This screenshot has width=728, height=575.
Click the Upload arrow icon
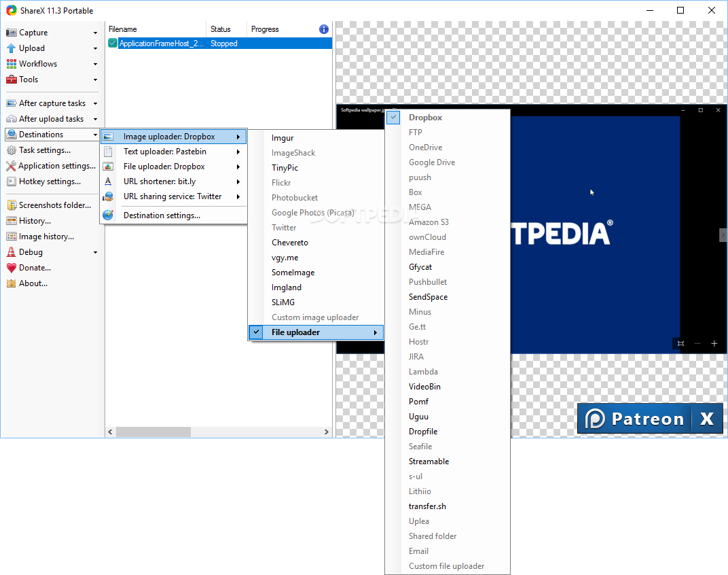point(11,48)
